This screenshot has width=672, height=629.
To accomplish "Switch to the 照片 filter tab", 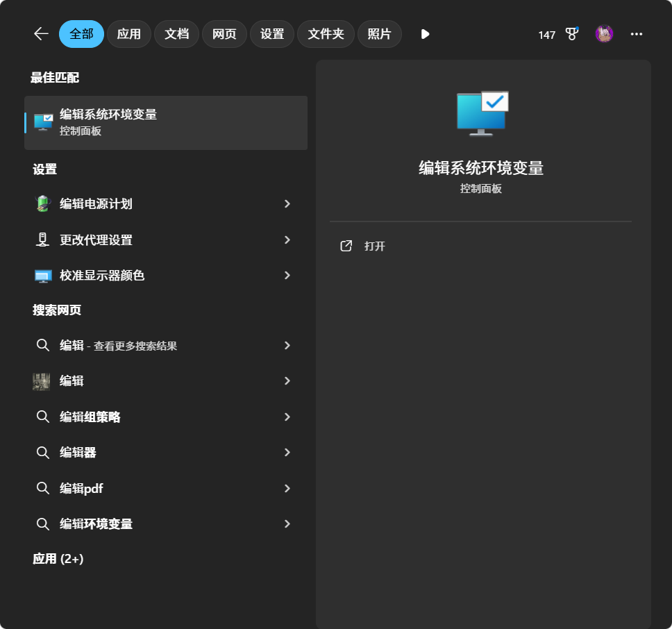I will pos(379,34).
